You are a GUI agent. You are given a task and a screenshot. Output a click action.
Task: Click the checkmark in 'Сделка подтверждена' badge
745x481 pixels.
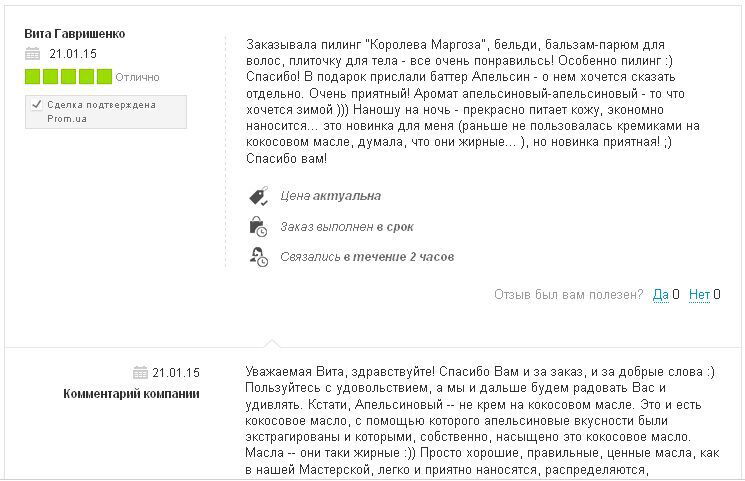tap(37, 104)
